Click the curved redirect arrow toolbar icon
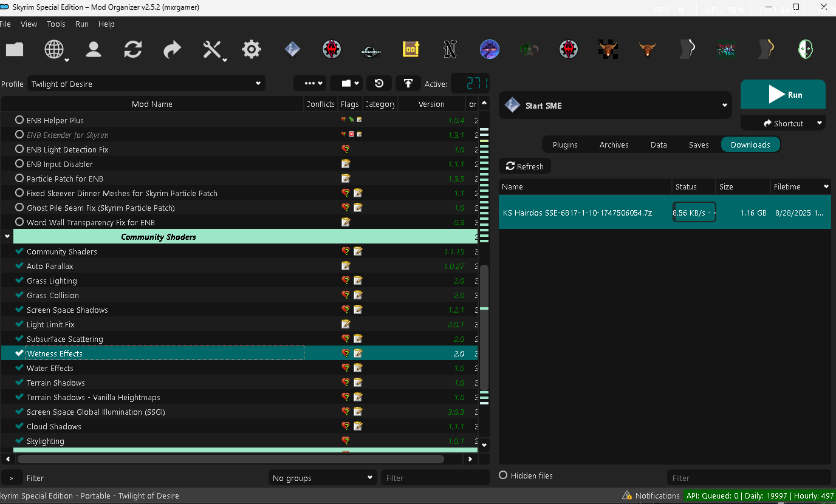This screenshot has height=504, width=836. [x=173, y=49]
